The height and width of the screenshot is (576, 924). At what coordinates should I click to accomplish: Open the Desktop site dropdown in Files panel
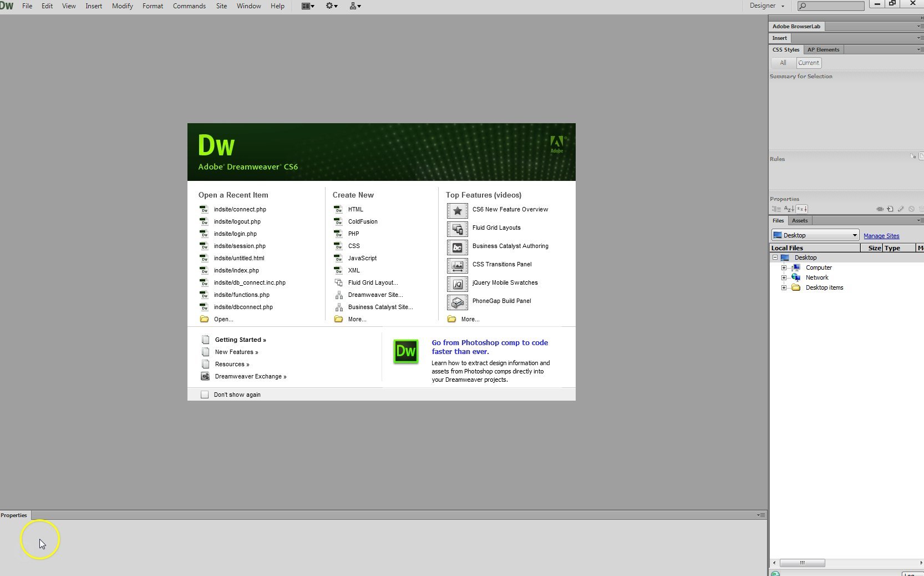815,235
